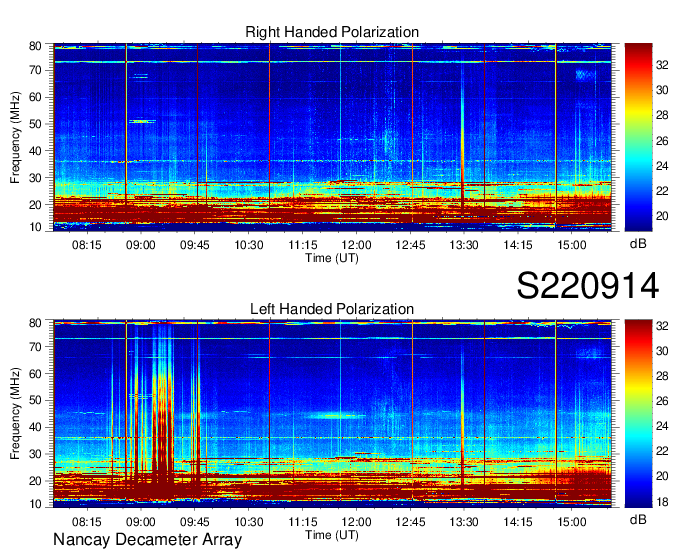This screenshot has width=680, height=552.
Task: Click the "dB" unit under the left-handed colorbar
Action: 638,519
